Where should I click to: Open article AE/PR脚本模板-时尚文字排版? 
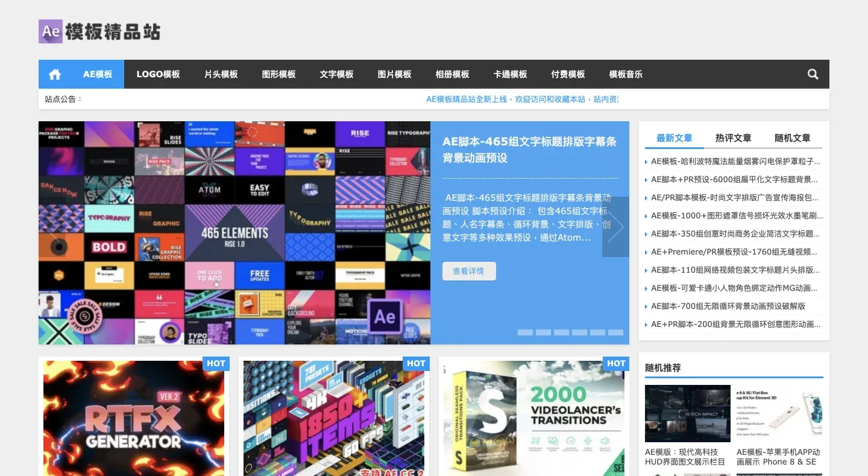(735, 198)
